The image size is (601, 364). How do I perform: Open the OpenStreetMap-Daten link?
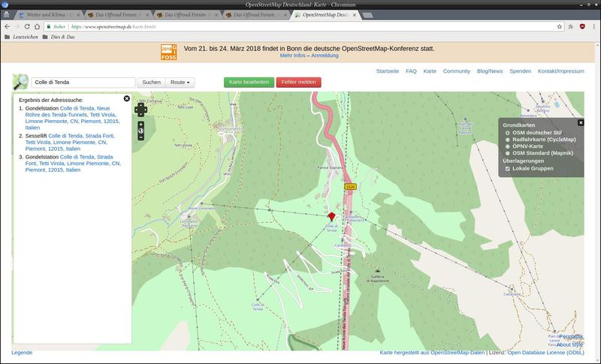click(x=458, y=353)
